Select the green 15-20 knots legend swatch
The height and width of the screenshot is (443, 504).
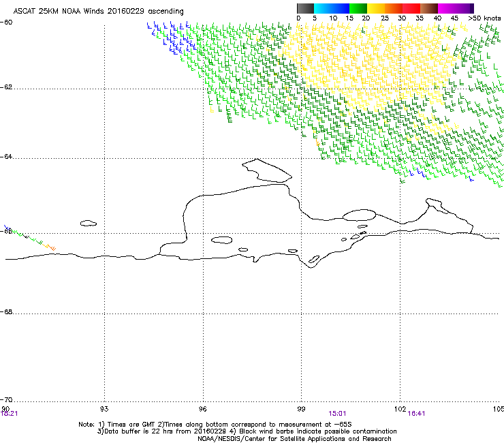358,8
